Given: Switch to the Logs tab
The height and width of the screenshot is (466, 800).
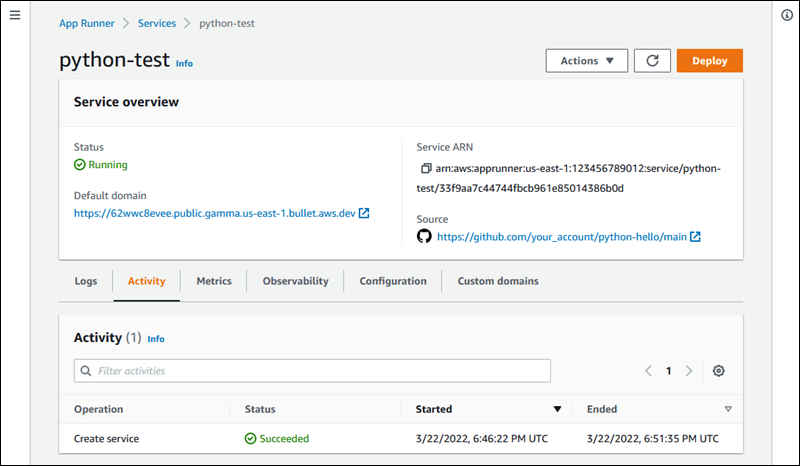Looking at the screenshot, I should tap(86, 281).
